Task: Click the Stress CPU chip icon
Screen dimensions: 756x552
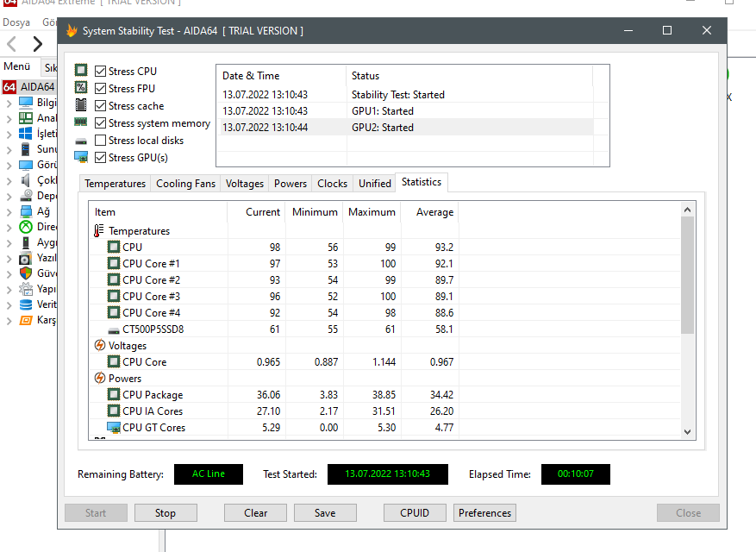Action: coord(81,71)
